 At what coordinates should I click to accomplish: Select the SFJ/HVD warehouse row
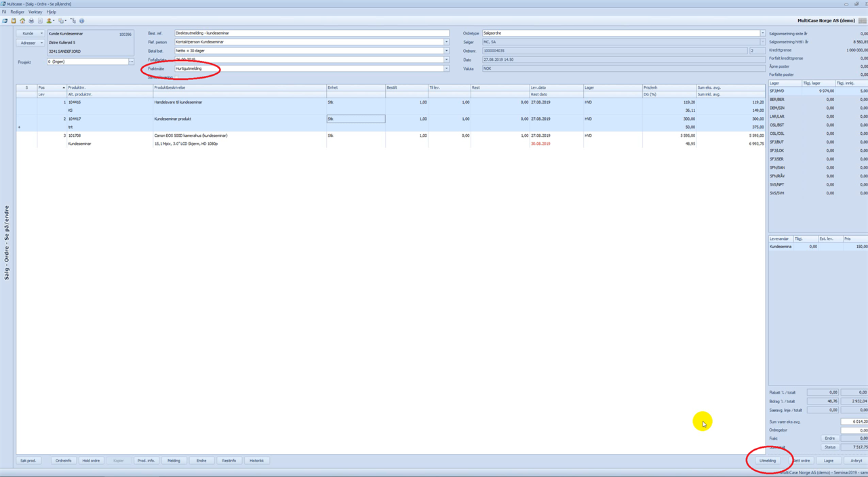(x=818, y=91)
